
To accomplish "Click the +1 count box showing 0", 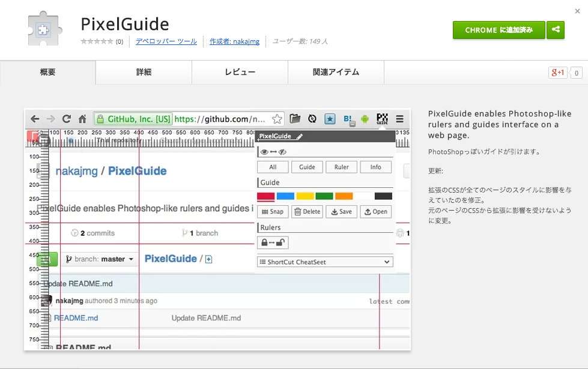I will pos(577,73).
